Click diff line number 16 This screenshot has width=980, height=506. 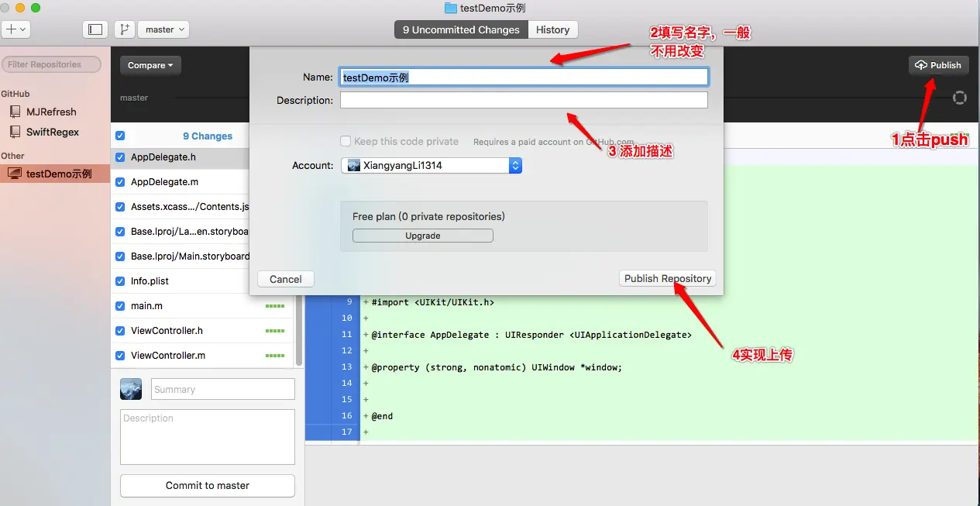pyautogui.click(x=346, y=416)
